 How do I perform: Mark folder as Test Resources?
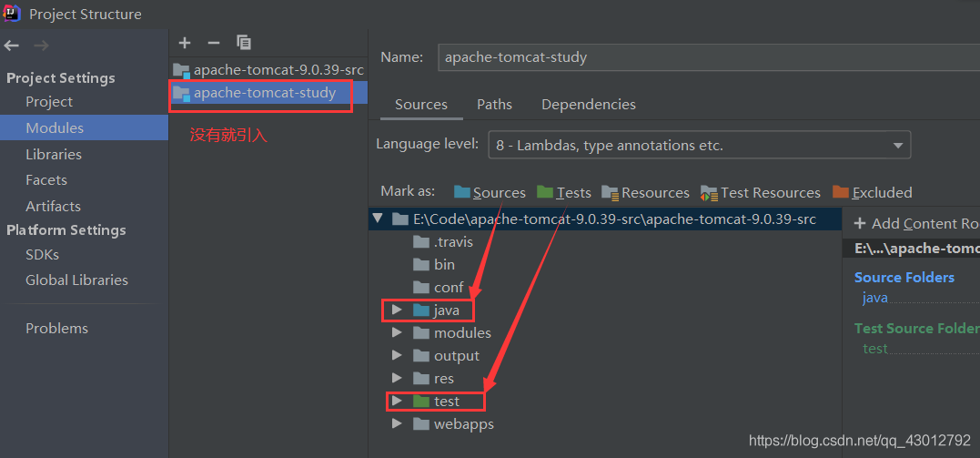(761, 193)
